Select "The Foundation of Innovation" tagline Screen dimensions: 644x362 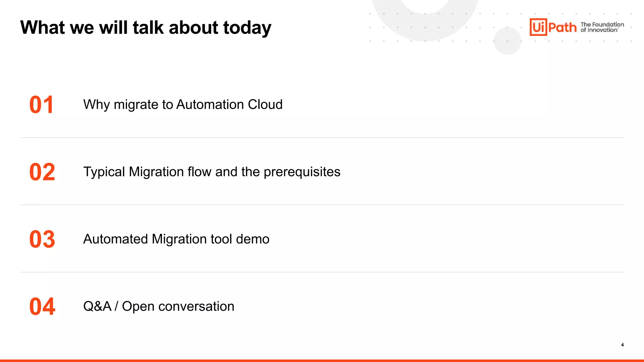click(x=602, y=27)
